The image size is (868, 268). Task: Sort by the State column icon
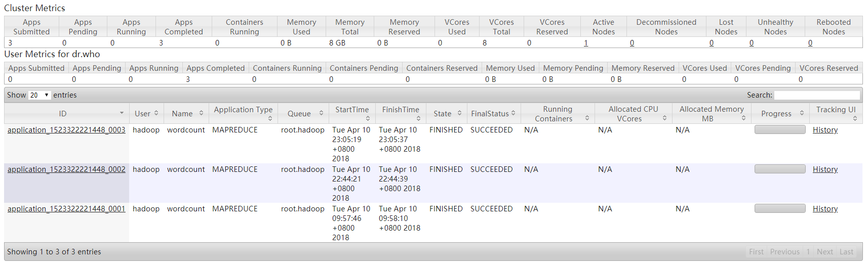point(459,113)
